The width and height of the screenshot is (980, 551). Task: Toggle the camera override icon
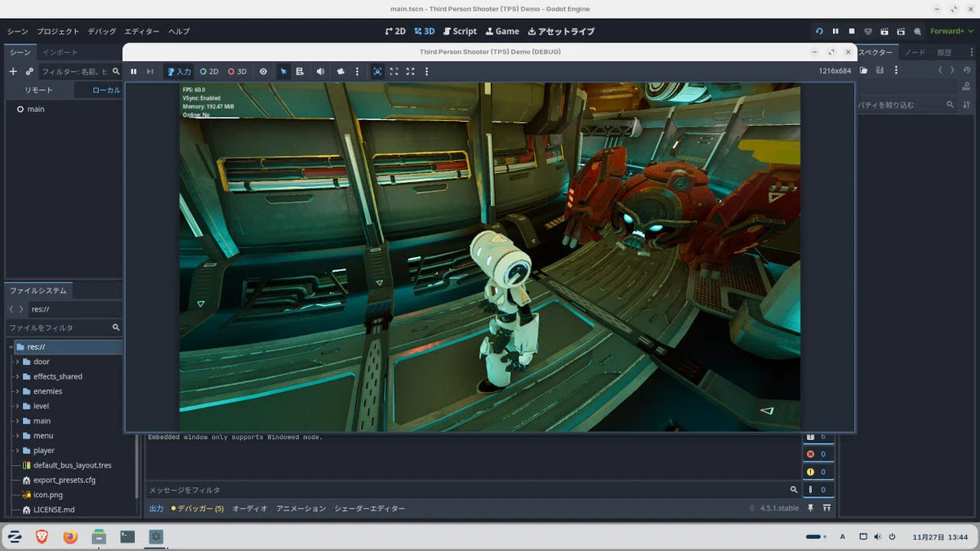point(341,72)
